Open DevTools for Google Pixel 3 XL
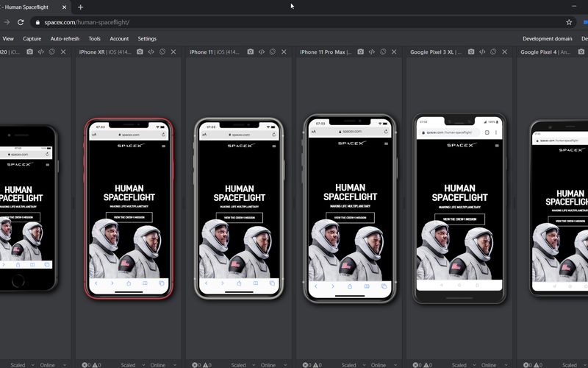Image resolution: width=588 pixels, height=368 pixels. (482, 52)
